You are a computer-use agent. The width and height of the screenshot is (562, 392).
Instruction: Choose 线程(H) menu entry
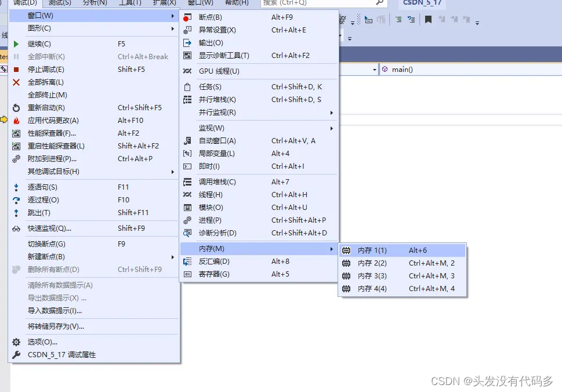coord(259,195)
